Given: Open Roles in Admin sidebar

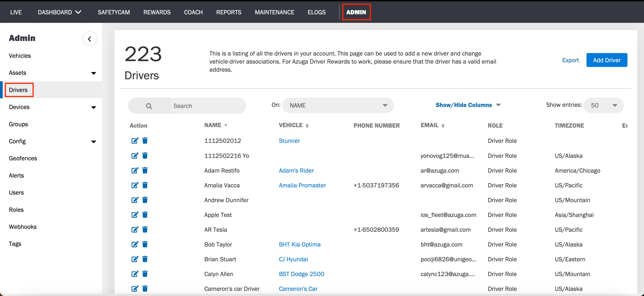Looking at the screenshot, I should (16, 210).
